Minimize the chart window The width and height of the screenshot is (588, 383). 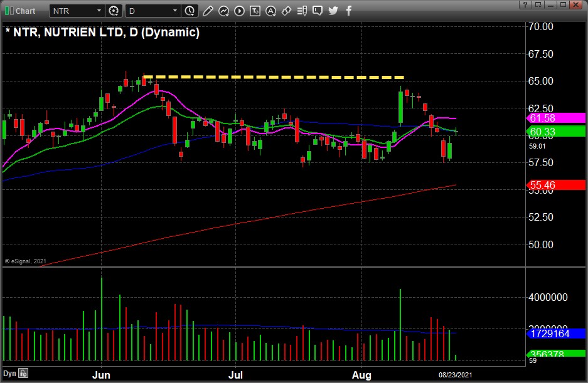pos(550,4)
